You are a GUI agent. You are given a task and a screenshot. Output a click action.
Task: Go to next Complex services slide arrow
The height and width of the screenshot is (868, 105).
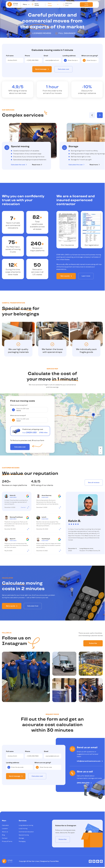[x=100, y=115]
